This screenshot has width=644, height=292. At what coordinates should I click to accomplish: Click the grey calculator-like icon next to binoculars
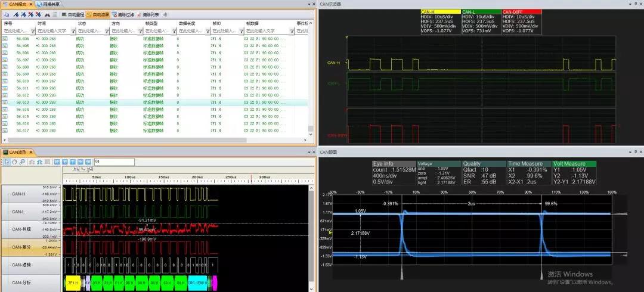coord(55,14)
